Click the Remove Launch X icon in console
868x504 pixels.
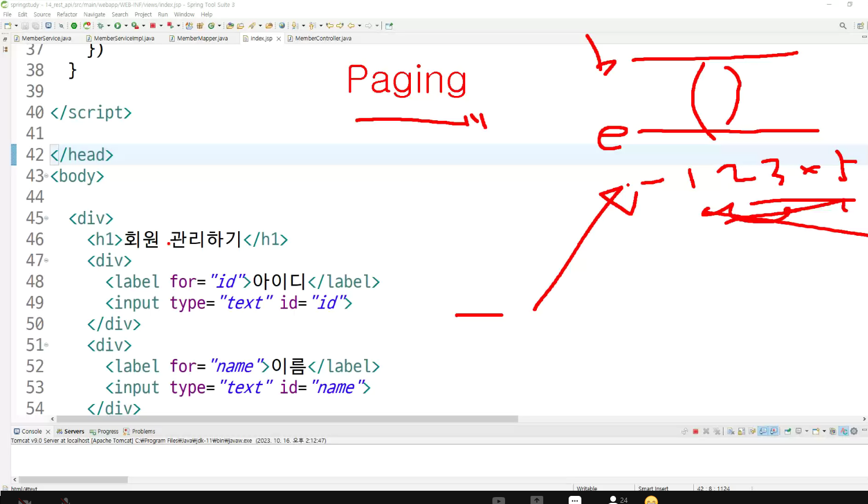coord(706,431)
